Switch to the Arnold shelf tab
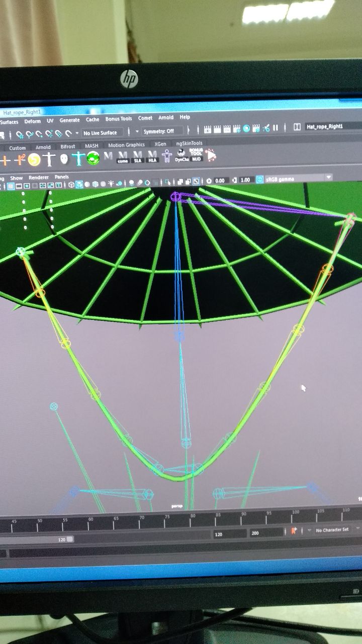362x644 pixels. point(43,147)
